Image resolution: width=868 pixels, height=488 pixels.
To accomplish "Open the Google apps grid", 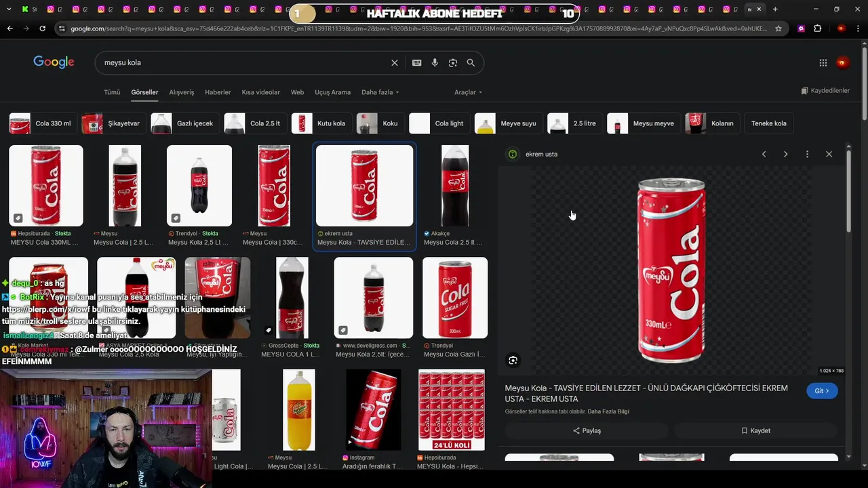I will coord(823,62).
